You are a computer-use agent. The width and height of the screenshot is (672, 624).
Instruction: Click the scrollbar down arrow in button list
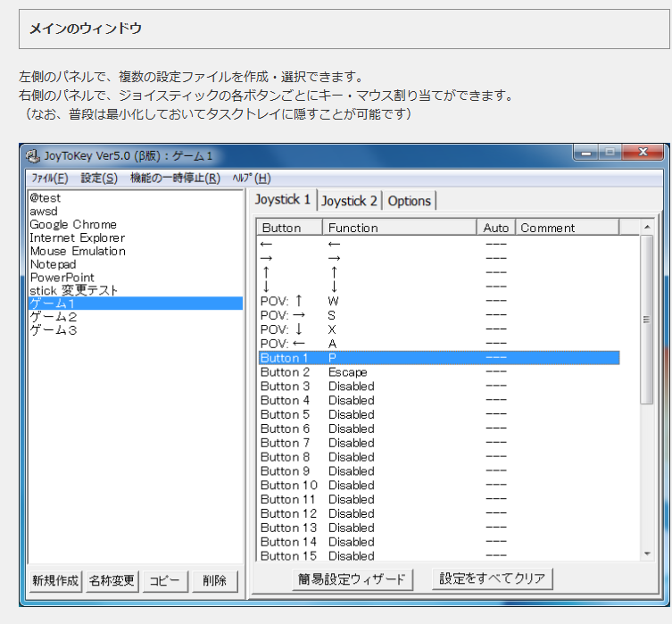click(647, 554)
